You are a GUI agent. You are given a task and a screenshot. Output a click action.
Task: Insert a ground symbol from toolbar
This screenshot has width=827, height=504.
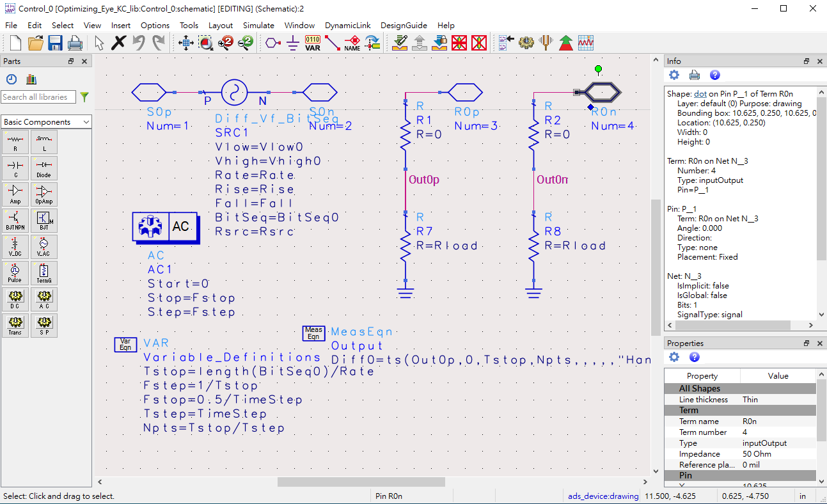tap(293, 43)
